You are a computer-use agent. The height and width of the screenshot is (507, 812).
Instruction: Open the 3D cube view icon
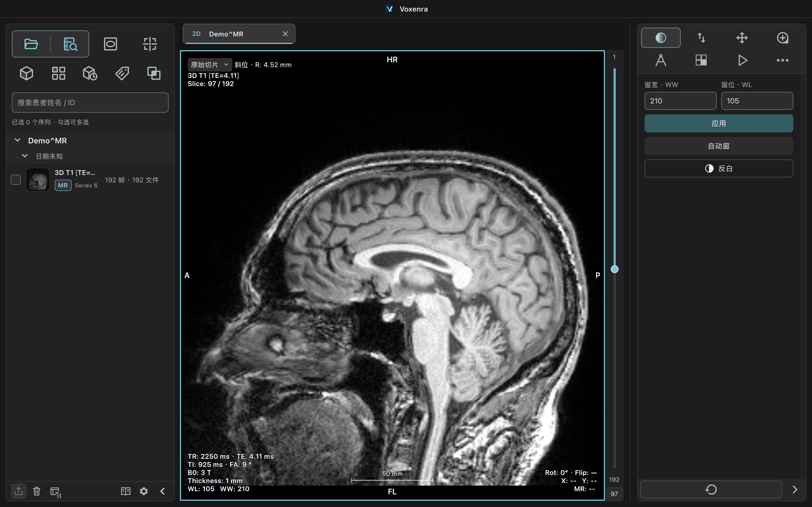(x=27, y=73)
